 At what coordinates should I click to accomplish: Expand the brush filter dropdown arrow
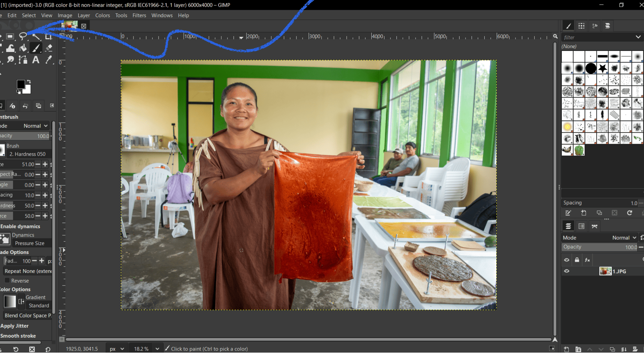638,37
